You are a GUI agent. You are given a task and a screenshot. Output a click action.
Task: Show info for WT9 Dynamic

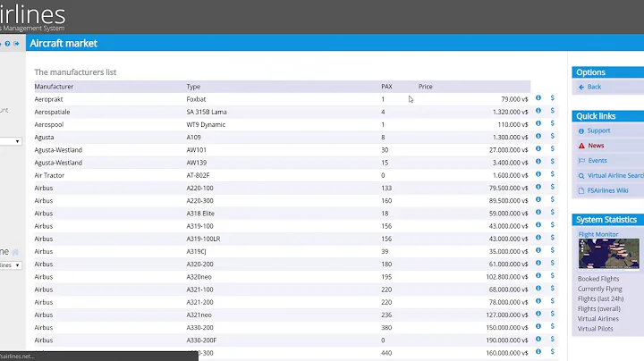pos(538,123)
